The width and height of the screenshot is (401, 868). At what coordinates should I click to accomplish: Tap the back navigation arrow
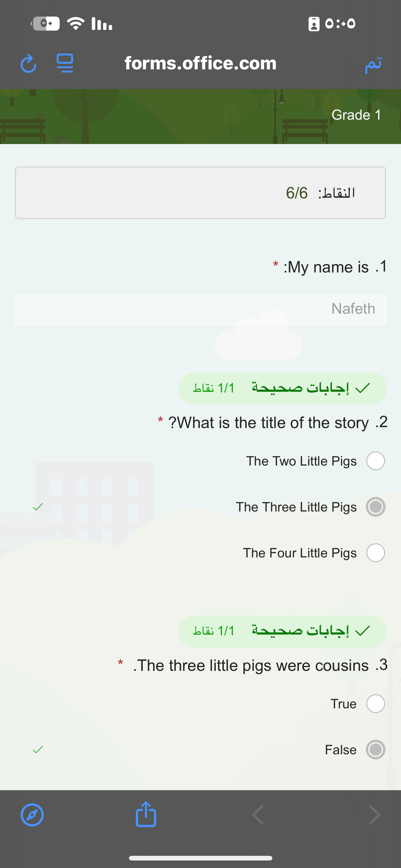click(258, 815)
